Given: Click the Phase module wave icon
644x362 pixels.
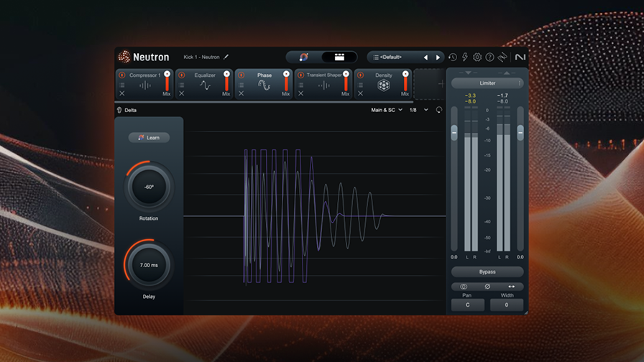Looking at the screenshot, I should [264, 85].
